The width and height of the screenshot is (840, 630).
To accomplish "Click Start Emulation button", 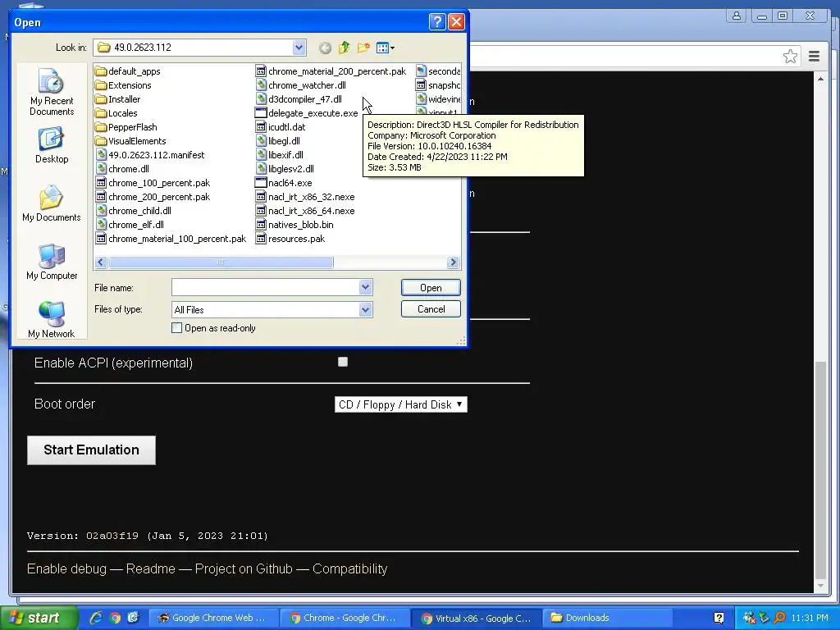I will (92, 450).
